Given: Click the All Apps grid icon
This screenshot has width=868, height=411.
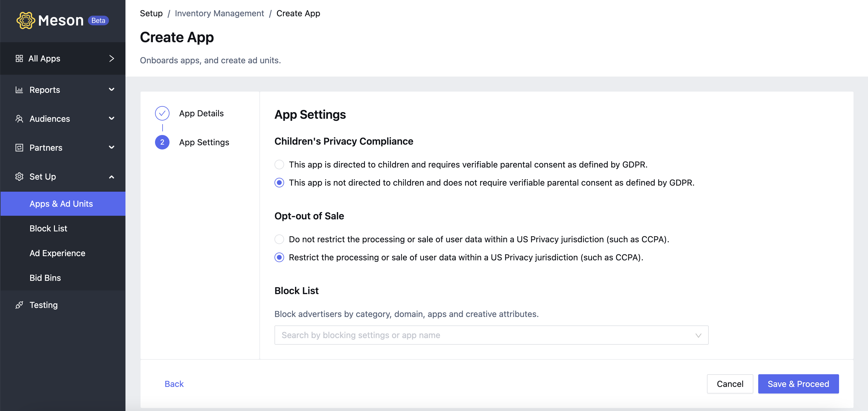Looking at the screenshot, I should coord(19,58).
